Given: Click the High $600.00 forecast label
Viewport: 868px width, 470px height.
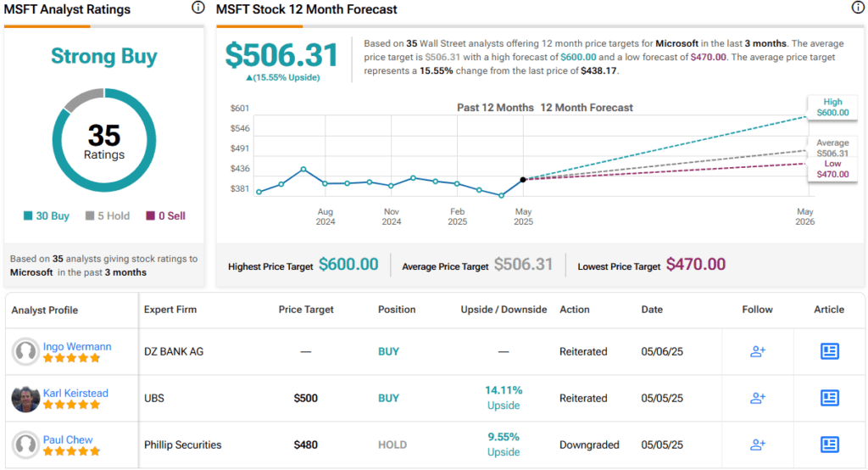Looking at the screenshot, I should click(x=832, y=108).
